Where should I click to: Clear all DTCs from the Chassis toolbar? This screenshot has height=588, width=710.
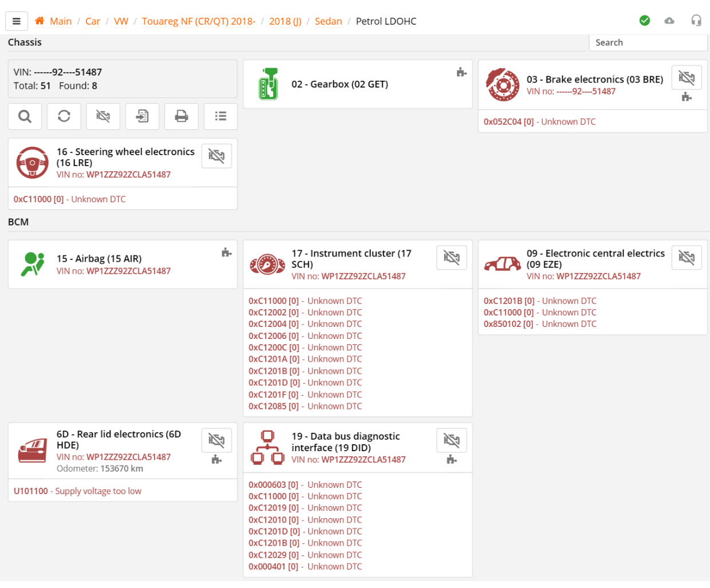103,116
